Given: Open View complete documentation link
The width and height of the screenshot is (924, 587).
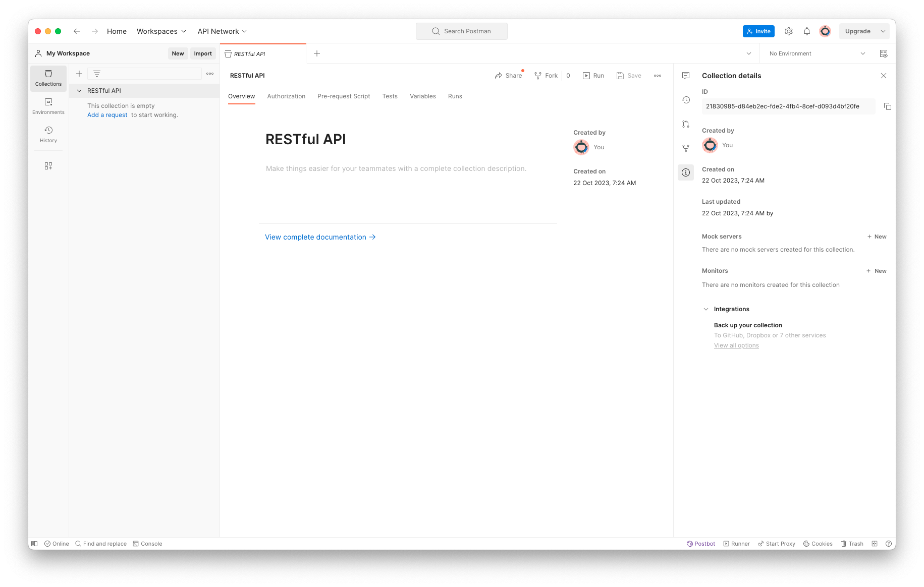Looking at the screenshot, I should click(x=320, y=237).
